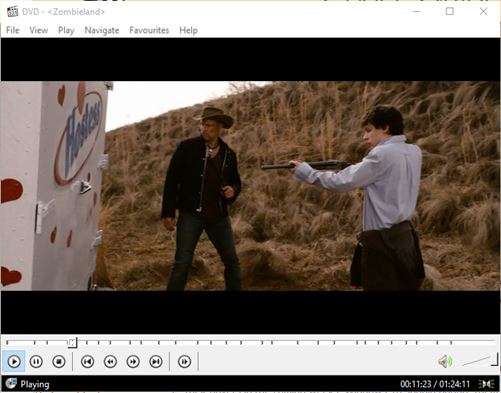Click the 00:11:23 / 01:24:11 time display
Viewport: 501px width, 393px height.
435,384
